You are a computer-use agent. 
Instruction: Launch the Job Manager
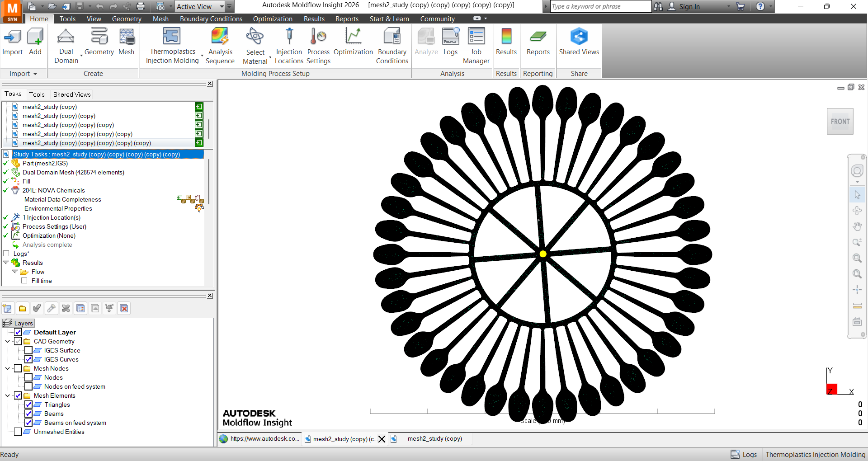pyautogui.click(x=476, y=46)
